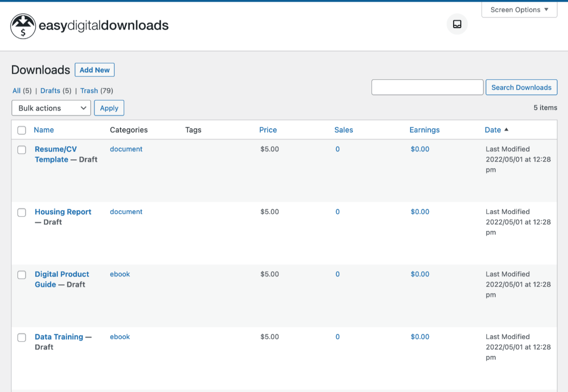Switch to the Drafts filter view
This screenshot has width=568, height=392.
[50, 90]
